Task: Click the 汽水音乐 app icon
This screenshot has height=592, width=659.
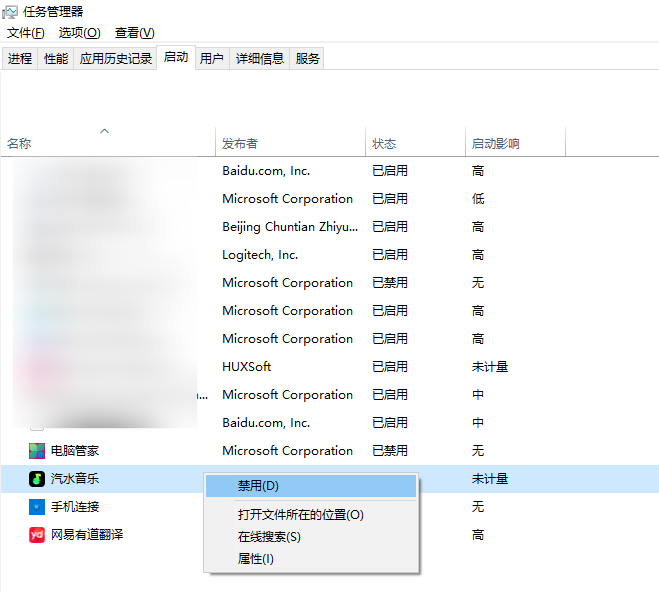Action: point(37,479)
